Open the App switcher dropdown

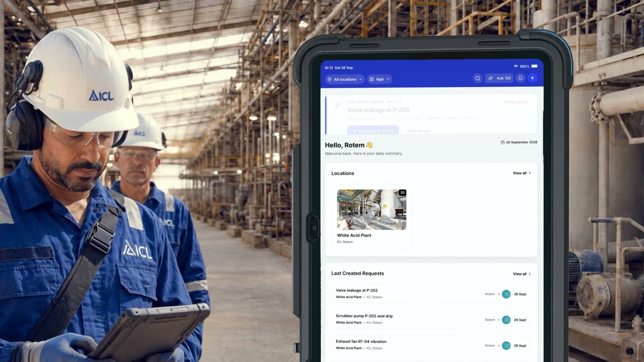pos(379,79)
